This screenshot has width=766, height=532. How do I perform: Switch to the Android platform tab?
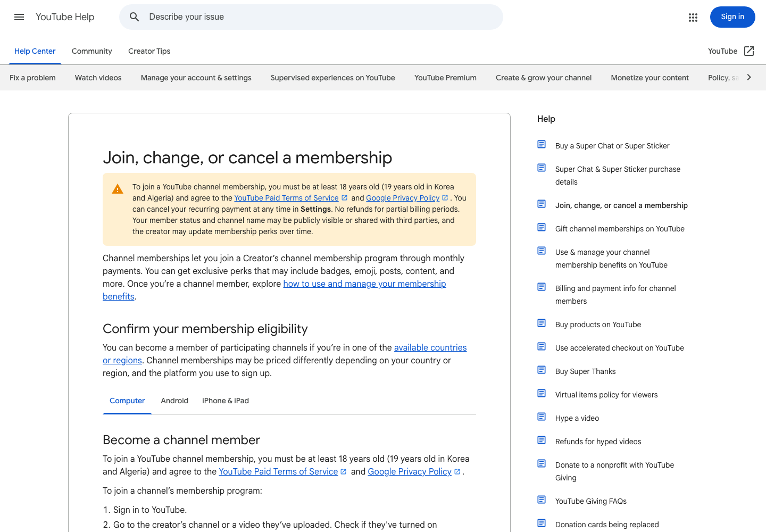174,401
